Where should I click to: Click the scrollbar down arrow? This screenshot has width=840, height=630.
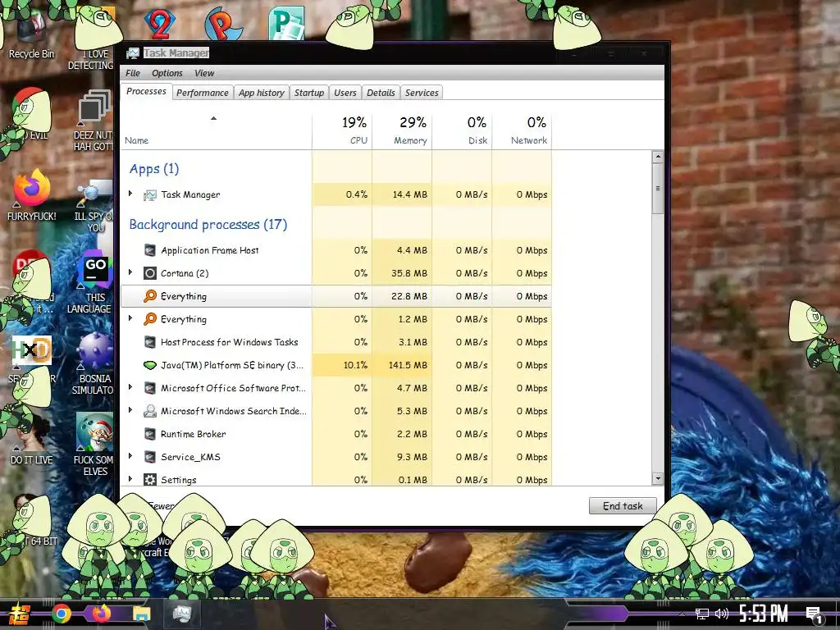[x=658, y=479]
